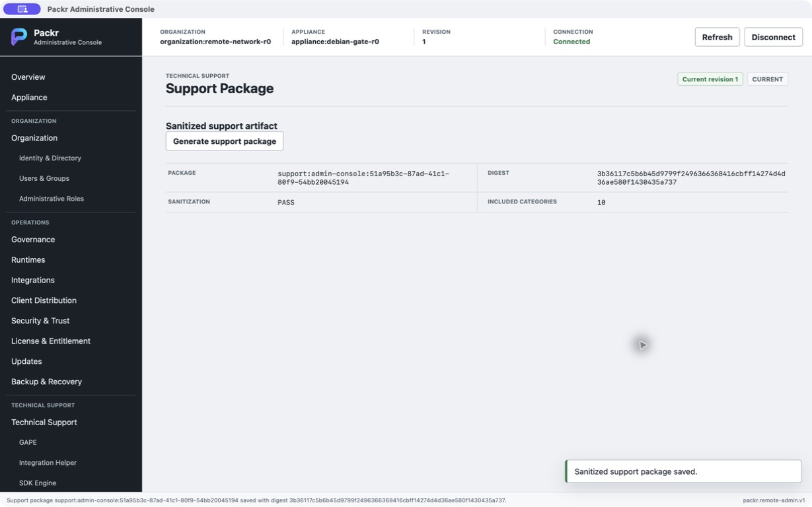Click packr.remote-admin.v1 in status bar
The width and height of the screenshot is (812, 507).
pos(774,500)
